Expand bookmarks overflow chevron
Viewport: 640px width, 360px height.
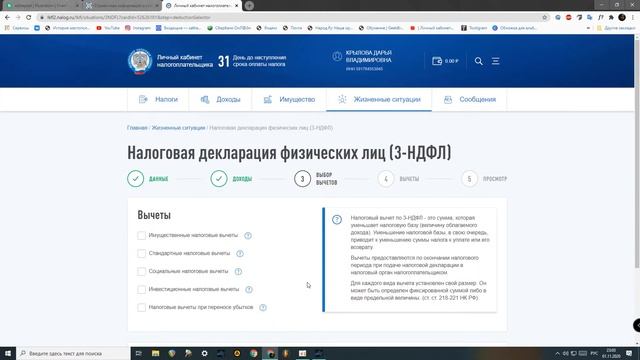pyautogui.click(x=588, y=28)
